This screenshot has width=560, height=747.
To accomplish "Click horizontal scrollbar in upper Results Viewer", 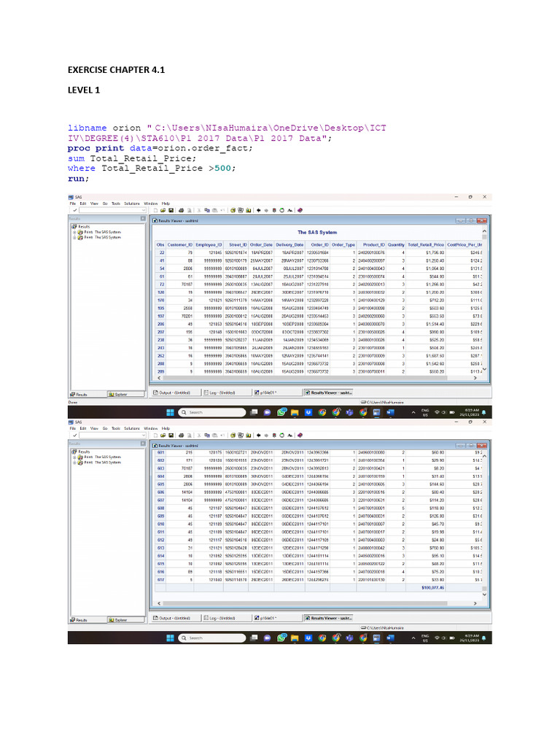I will 305,378.
